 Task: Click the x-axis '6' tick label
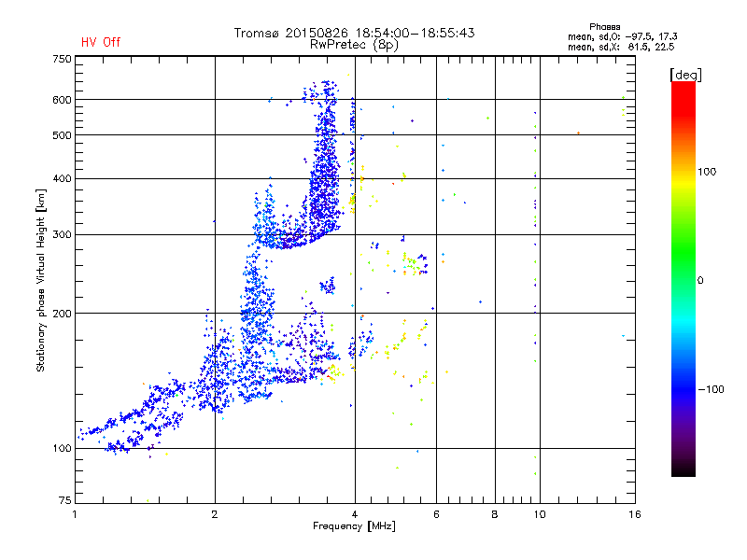pyautogui.click(x=436, y=514)
